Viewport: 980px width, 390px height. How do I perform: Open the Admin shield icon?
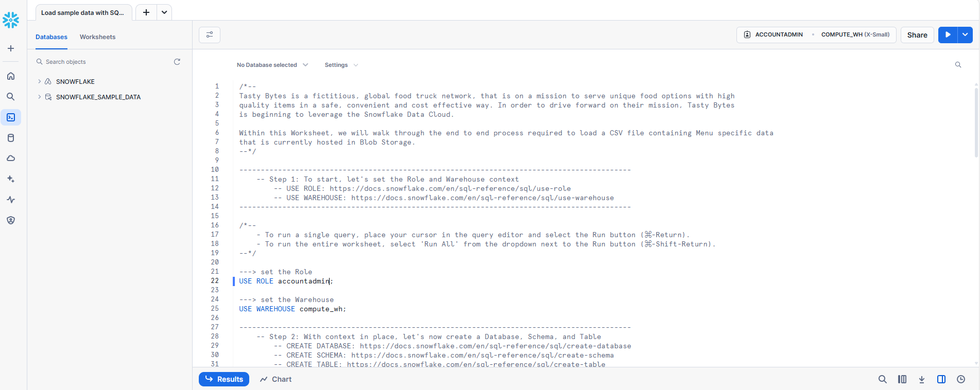pyautogui.click(x=11, y=220)
